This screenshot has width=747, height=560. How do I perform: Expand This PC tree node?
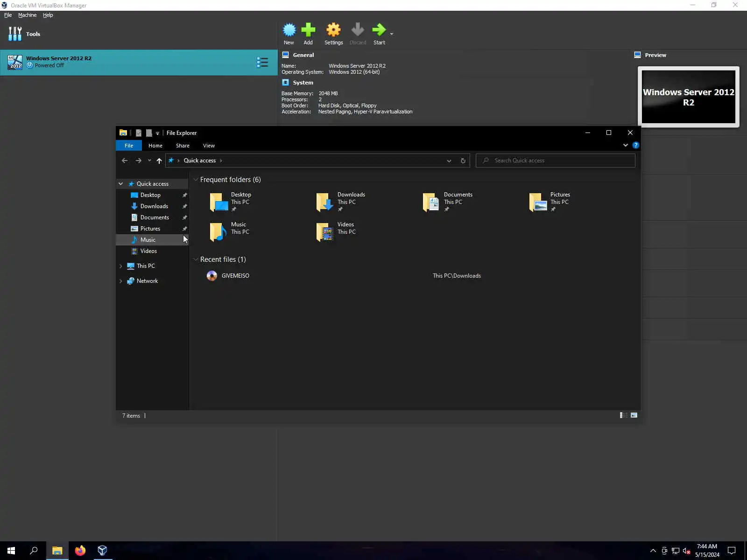pos(121,266)
